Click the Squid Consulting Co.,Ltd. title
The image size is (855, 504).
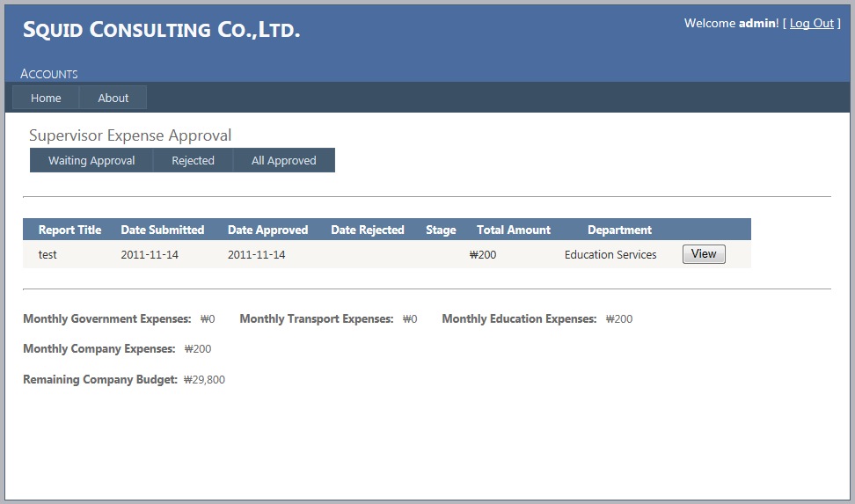click(161, 29)
